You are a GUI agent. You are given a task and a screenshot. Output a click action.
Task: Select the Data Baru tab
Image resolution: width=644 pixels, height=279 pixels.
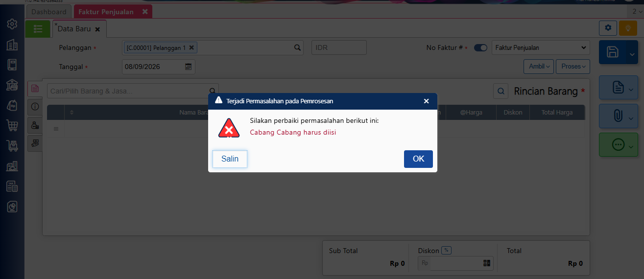pos(77,29)
